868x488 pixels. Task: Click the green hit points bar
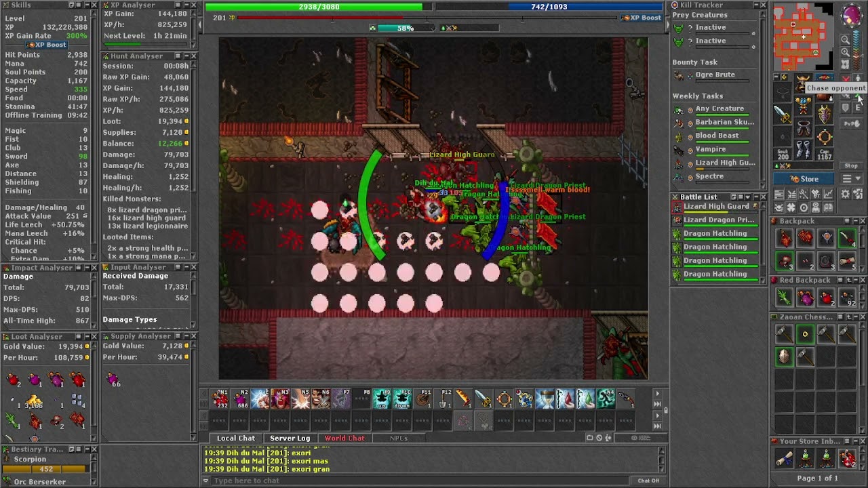point(318,7)
